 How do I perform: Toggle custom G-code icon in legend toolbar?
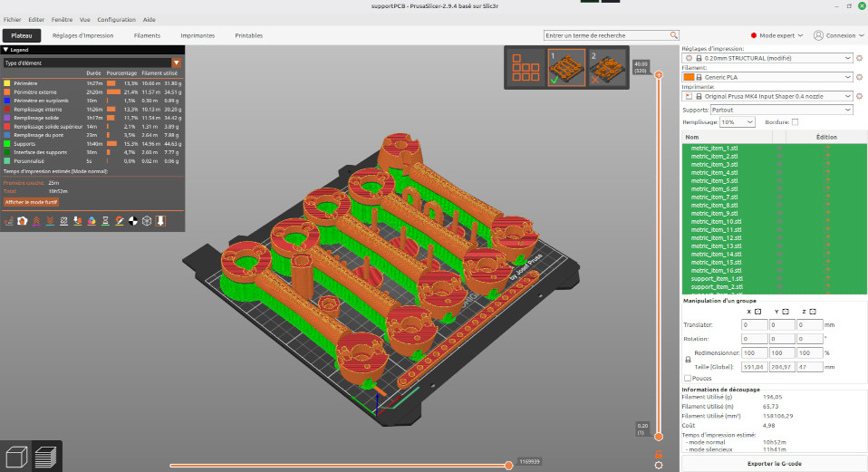click(120, 221)
